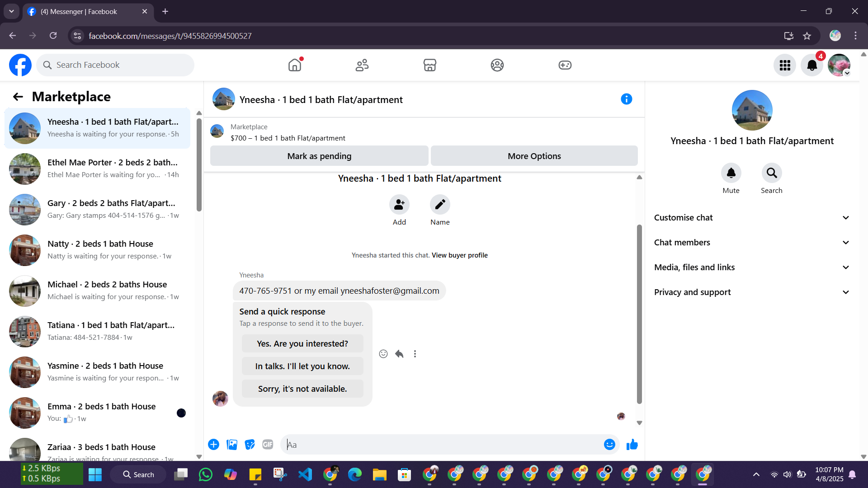Viewport: 868px width, 488px height.
Task: Click the notifications bell icon
Action: tap(812, 65)
